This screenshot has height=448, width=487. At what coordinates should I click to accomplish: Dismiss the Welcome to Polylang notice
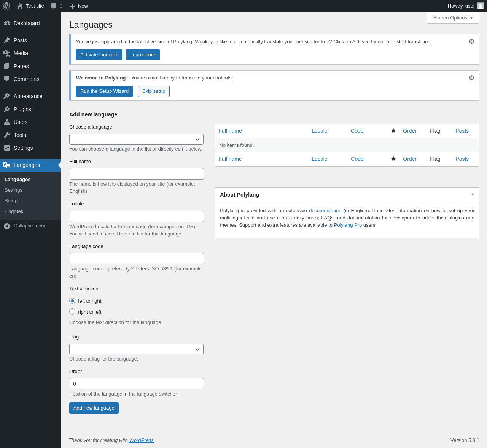click(471, 78)
